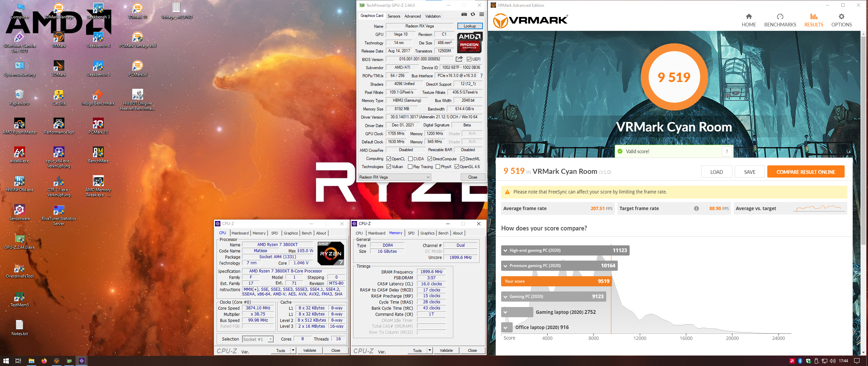Open the aida64.exe desktop icon

20,155
